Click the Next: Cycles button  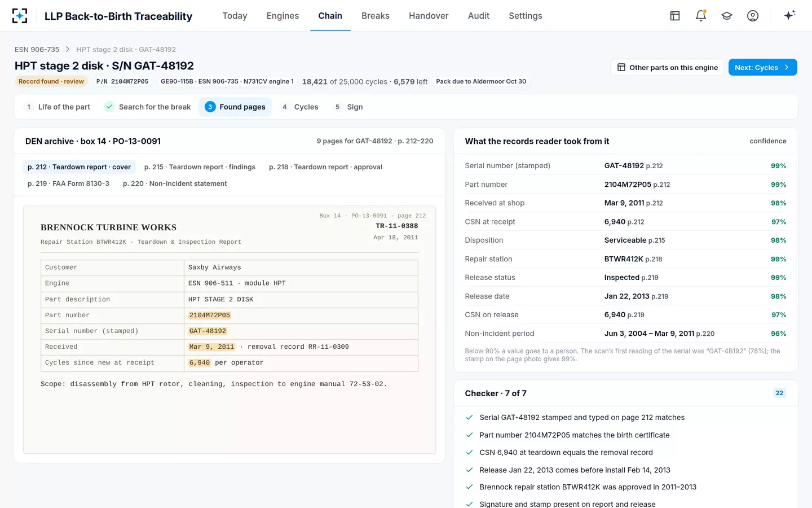tap(762, 67)
